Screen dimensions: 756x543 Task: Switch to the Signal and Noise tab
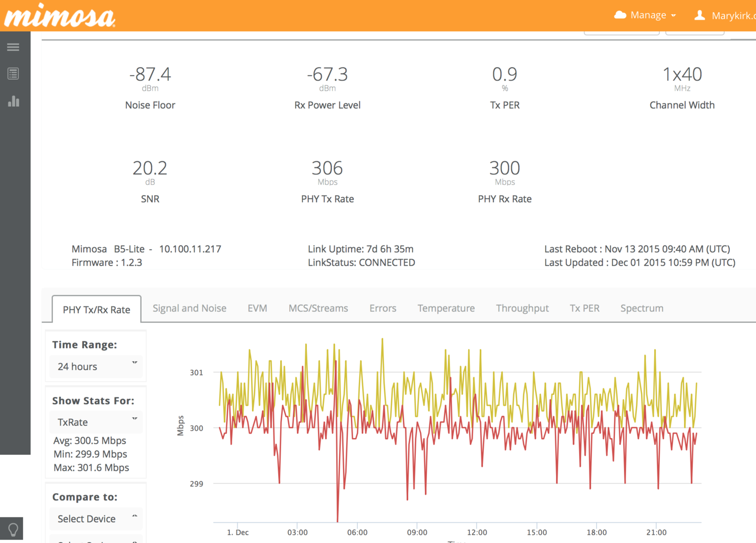point(190,308)
